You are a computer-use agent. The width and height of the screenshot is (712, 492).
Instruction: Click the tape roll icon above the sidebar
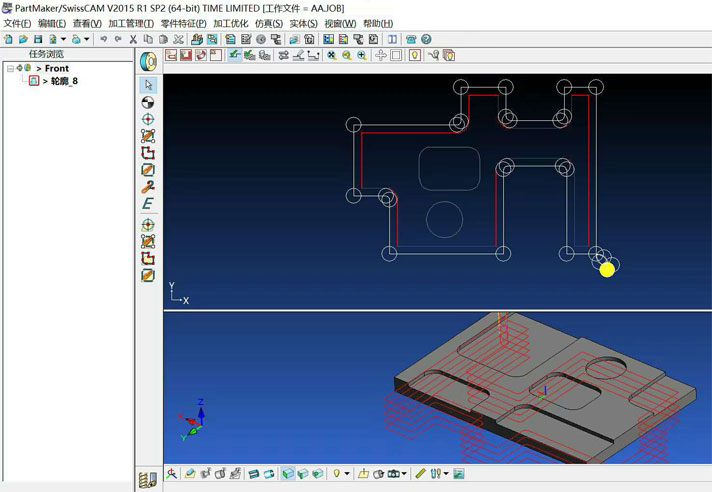coord(148,60)
